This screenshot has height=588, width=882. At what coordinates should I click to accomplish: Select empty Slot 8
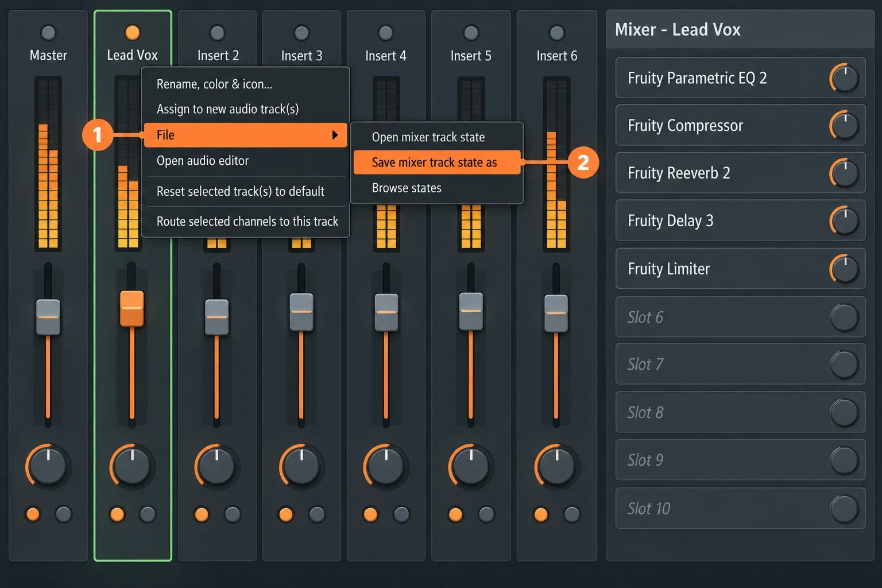point(740,412)
